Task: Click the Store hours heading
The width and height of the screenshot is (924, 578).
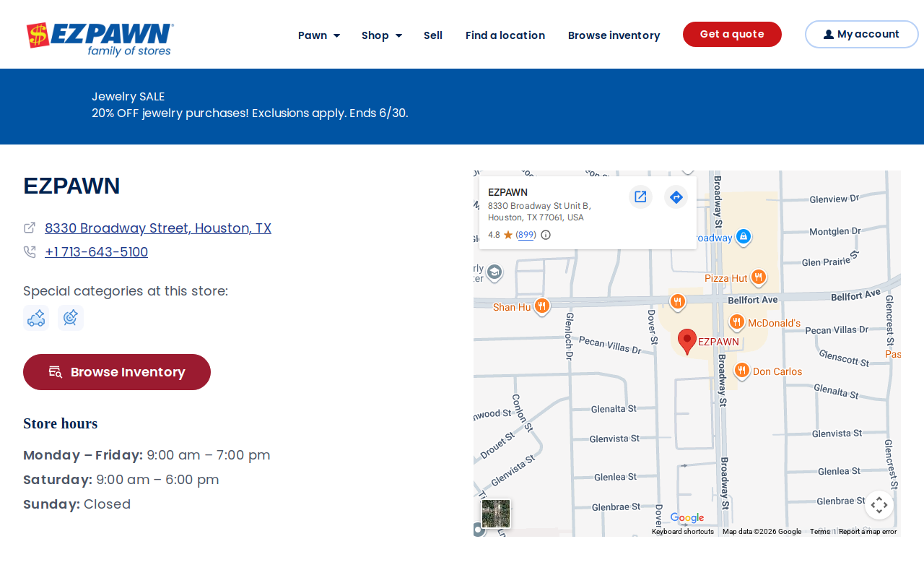Action: click(x=61, y=423)
